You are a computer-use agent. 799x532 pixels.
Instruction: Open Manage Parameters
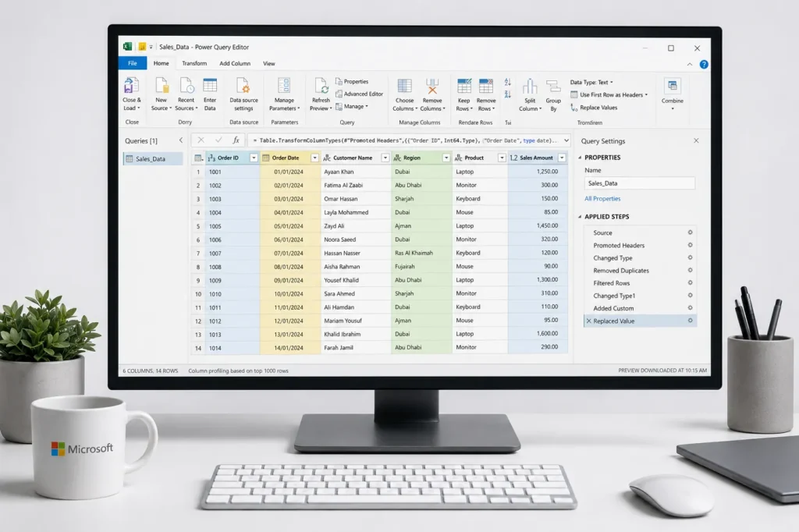click(284, 94)
